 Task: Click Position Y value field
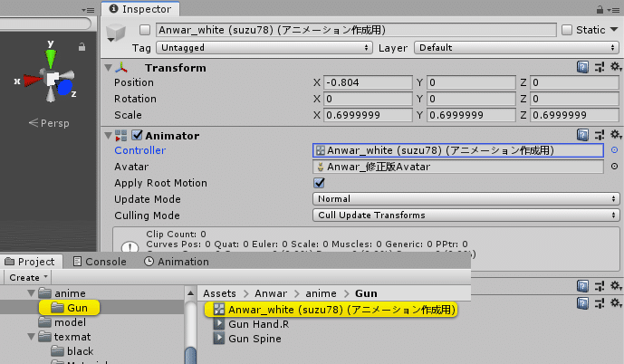click(x=471, y=82)
